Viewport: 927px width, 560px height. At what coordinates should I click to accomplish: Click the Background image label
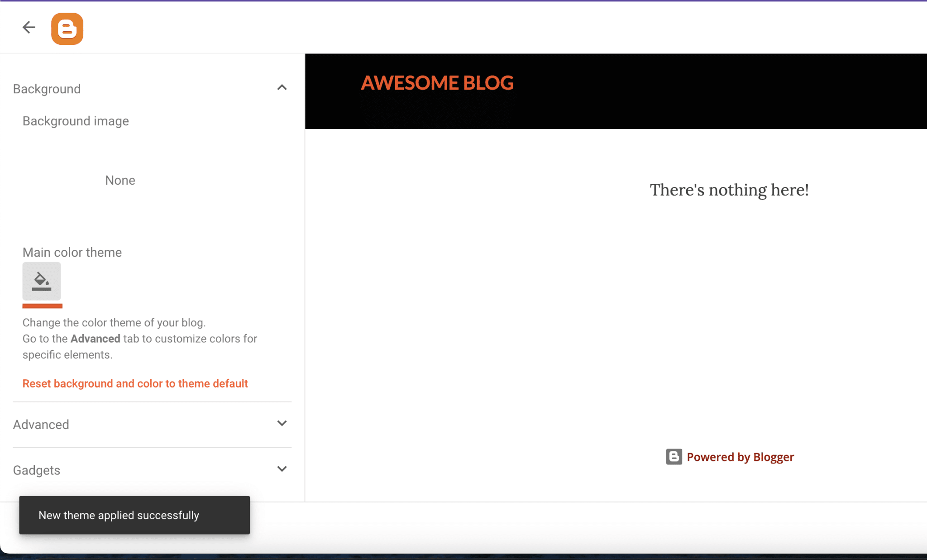(x=75, y=121)
